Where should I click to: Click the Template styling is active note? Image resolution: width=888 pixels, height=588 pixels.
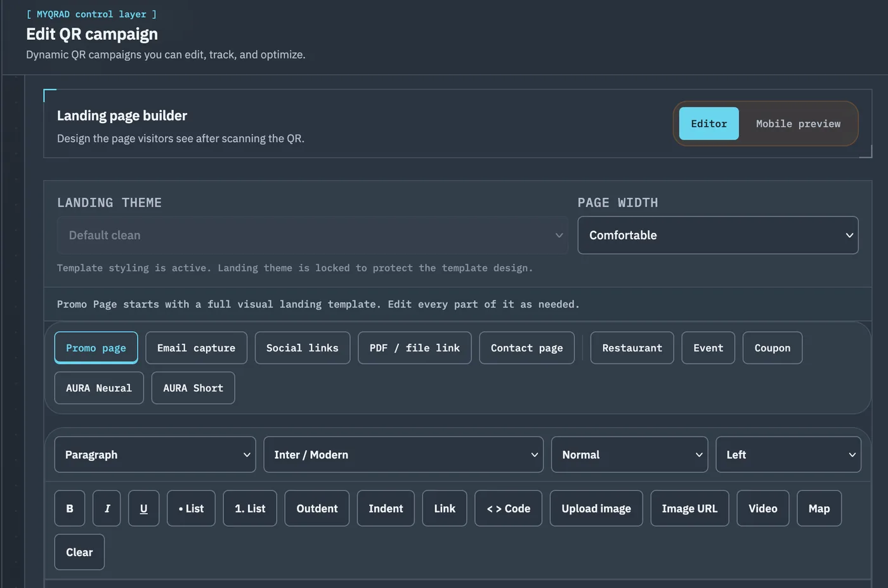pyautogui.click(x=294, y=268)
